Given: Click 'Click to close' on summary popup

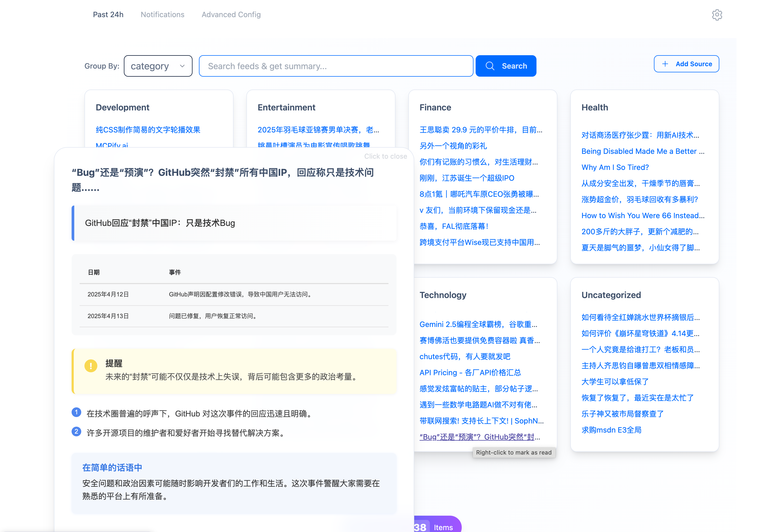Looking at the screenshot, I should point(385,156).
